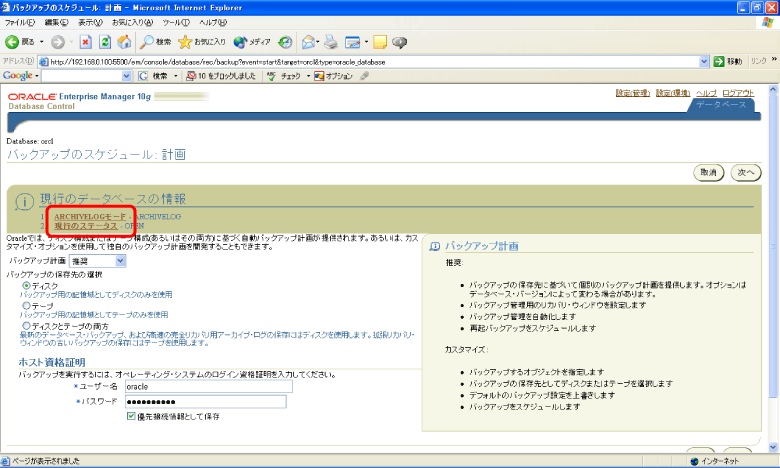Open the View (表示) menu
The height and width of the screenshot is (468, 780).
coord(90,22)
